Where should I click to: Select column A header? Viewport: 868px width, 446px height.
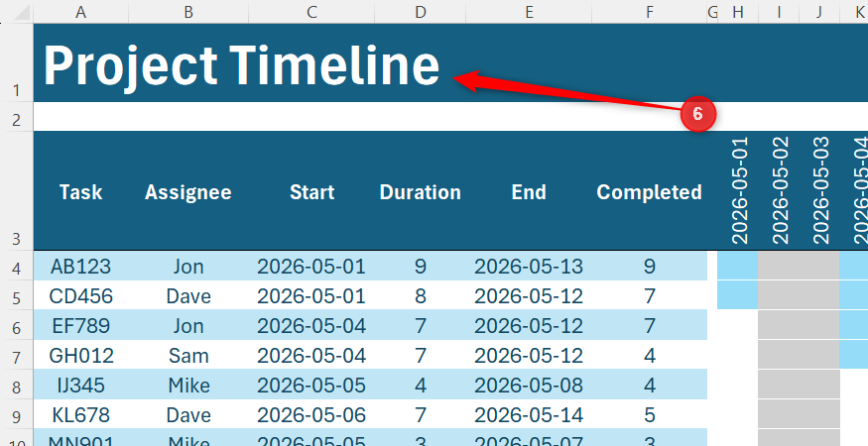[80, 12]
